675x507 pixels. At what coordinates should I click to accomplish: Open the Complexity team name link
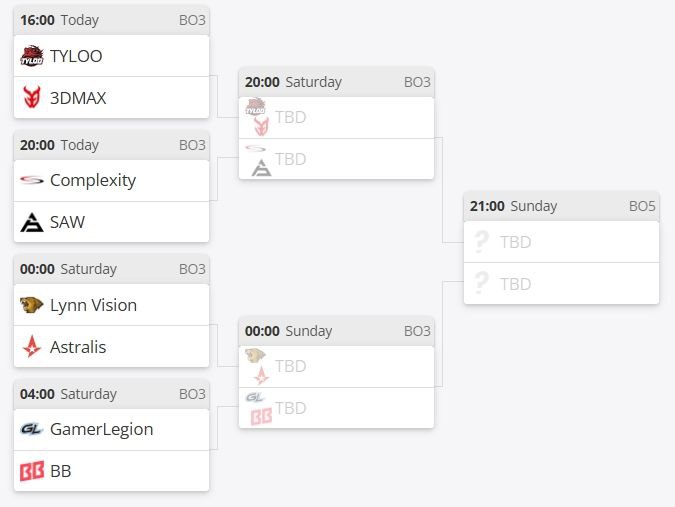[x=92, y=181]
